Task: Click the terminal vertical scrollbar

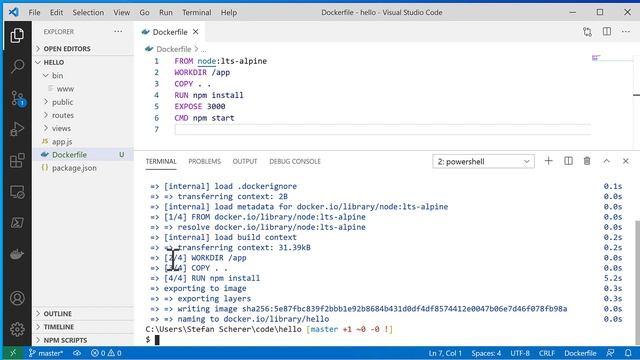Action: (x=637, y=282)
